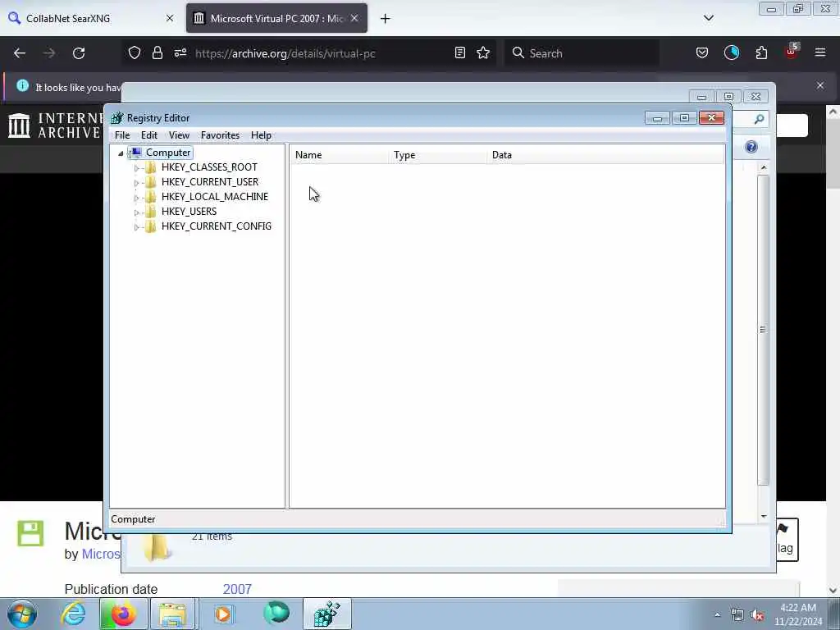Open the Extensions puzzle icon

pos(761,53)
